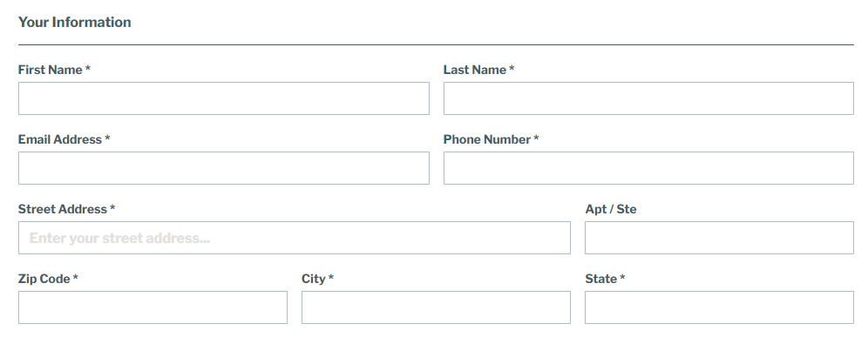
Task: Select the State input field
Action: tap(720, 307)
